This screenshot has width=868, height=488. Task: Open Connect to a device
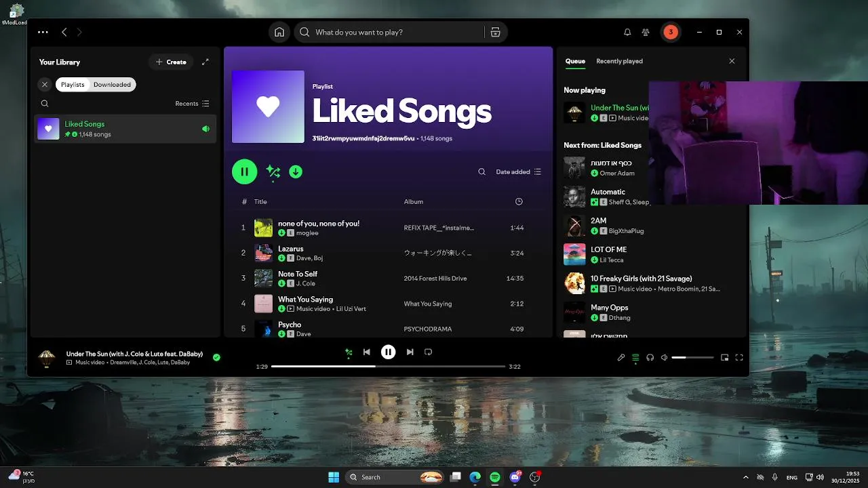650,357
